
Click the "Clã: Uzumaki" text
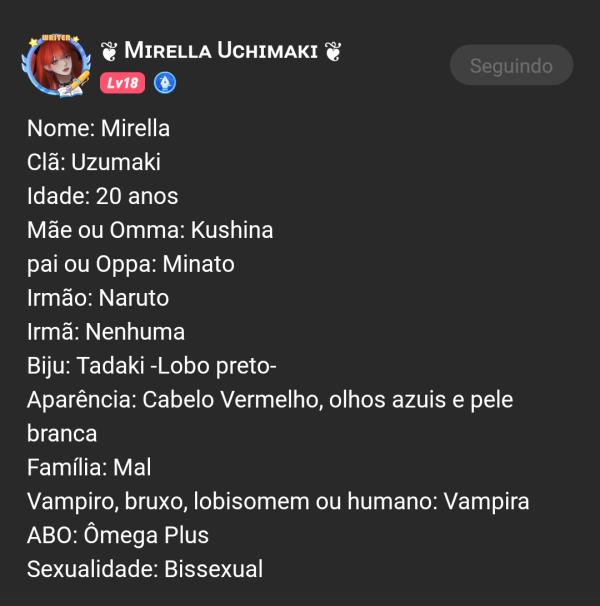[94, 162]
